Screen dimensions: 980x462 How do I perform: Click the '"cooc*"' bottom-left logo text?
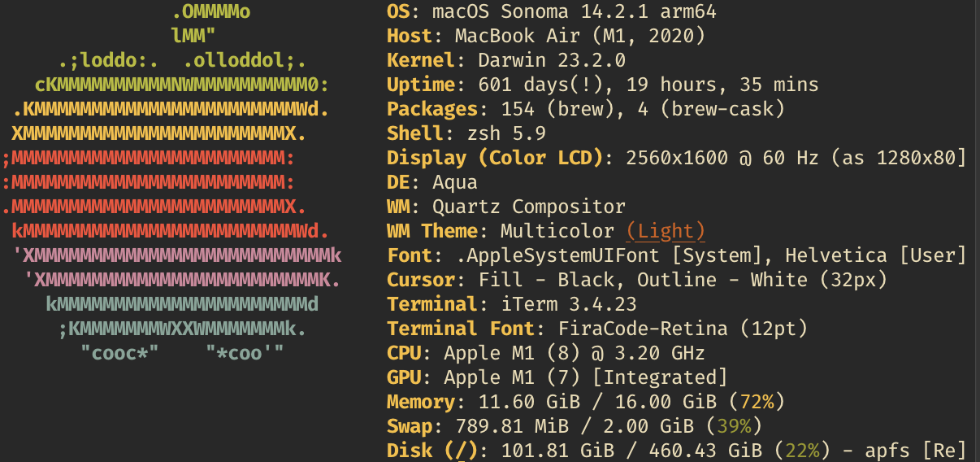tap(119, 354)
